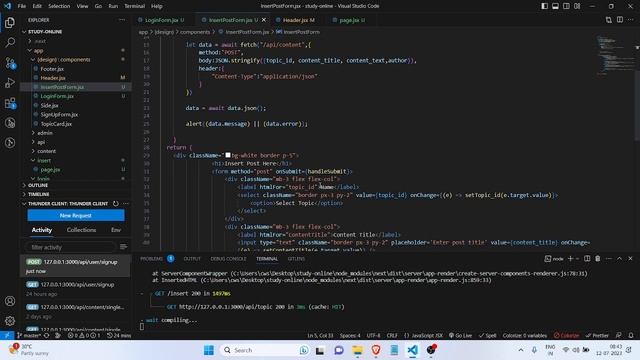Switch to the LoginForm.jsx tab
The width and height of the screenshot is (640, 360).
(163, 20)
